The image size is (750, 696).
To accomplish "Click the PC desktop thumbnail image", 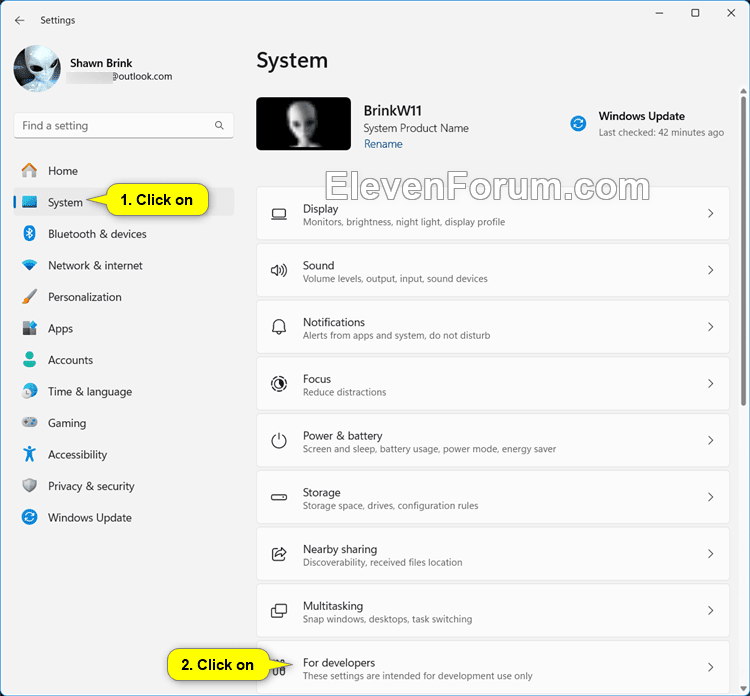I will pos(303,123).
